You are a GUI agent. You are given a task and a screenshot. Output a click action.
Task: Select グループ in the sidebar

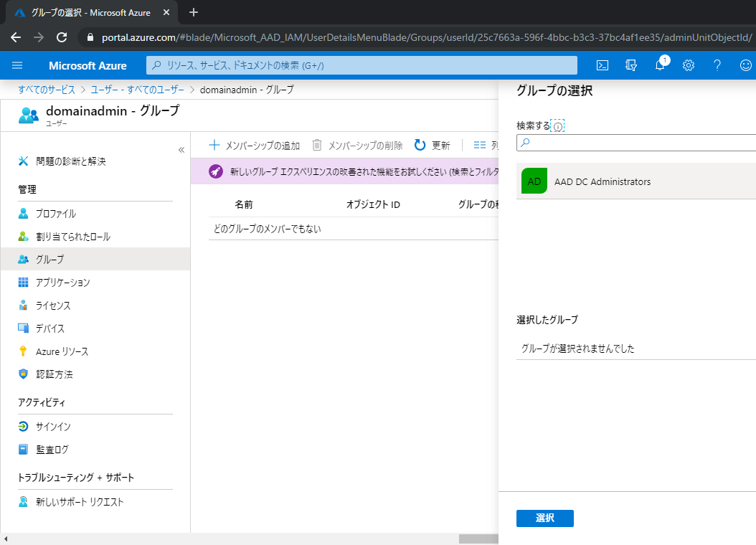coord(95,260)
